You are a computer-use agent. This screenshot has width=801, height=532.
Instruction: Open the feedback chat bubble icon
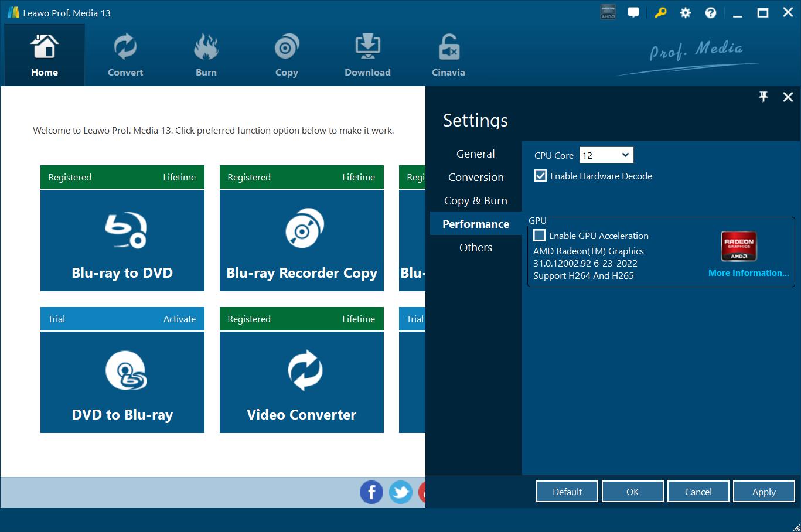pos(633,13)
